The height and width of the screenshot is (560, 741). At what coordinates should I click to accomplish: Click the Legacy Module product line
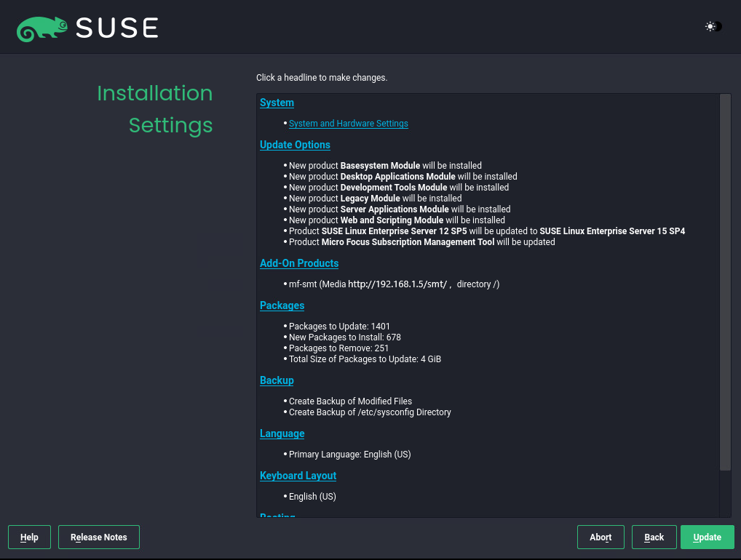click(375, 199)
